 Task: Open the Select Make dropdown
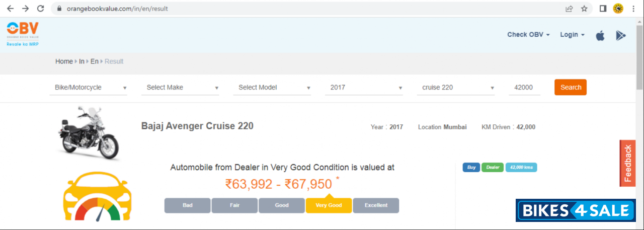point(182,88)
